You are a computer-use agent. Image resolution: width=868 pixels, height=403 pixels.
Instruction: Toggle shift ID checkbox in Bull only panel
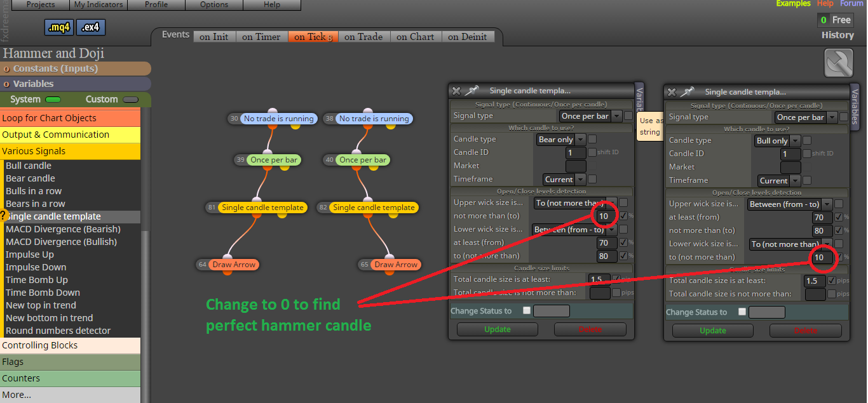[x=808, y=154]
